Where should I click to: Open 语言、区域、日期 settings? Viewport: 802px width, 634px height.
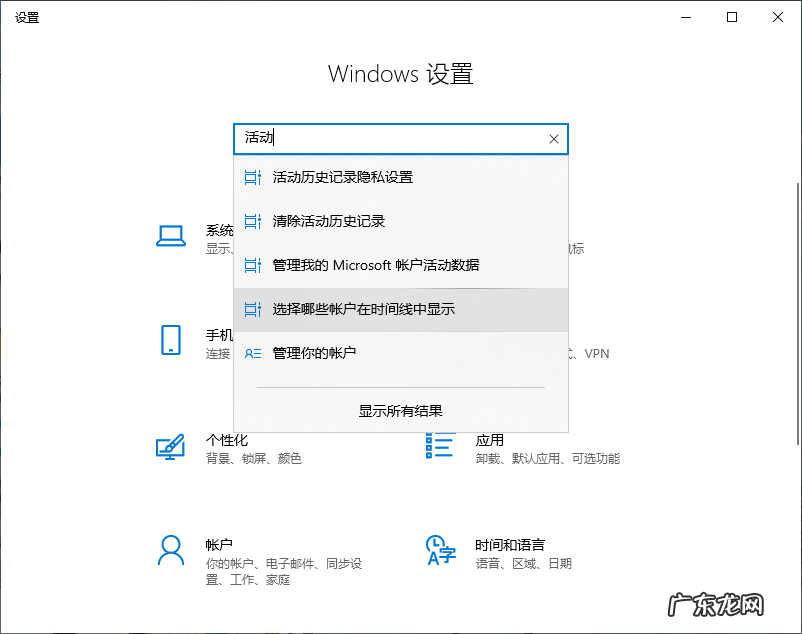click(x=520, y=563)
